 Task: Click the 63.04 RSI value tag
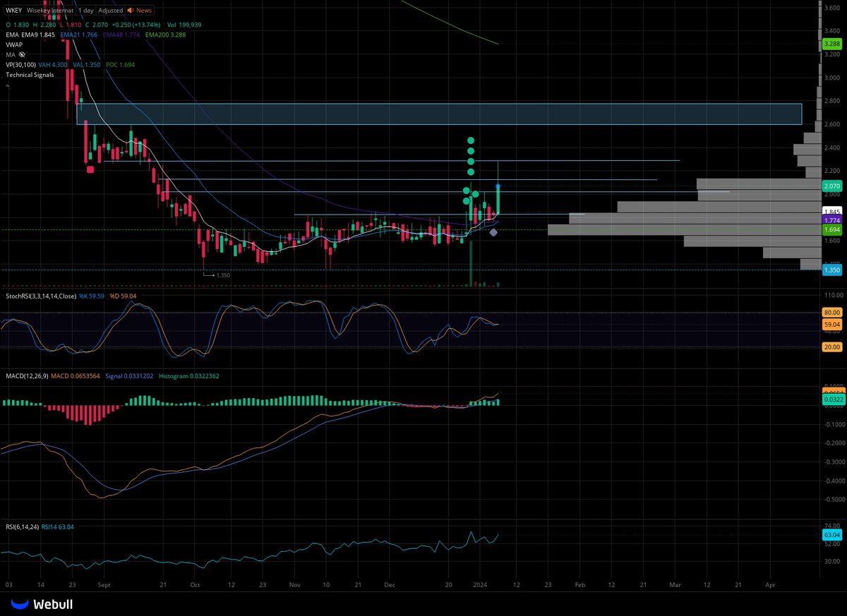[832, 536]
